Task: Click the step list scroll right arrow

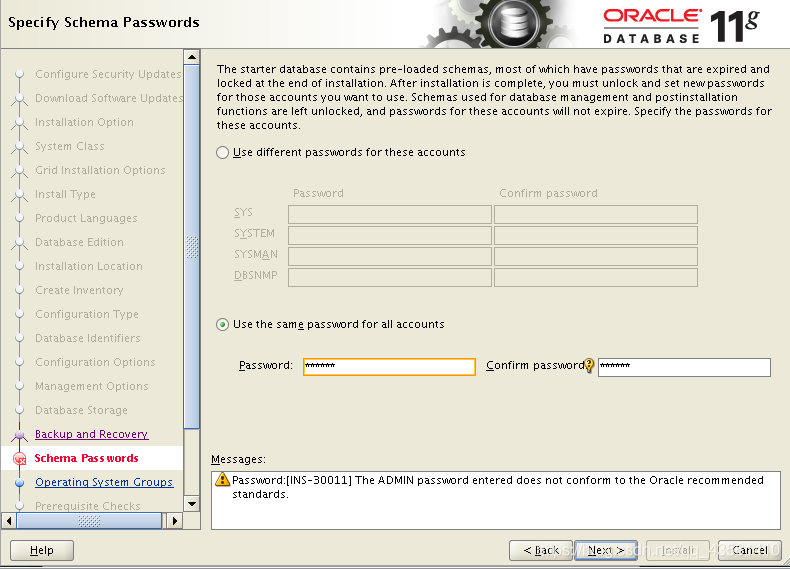Action: pos(174,521)
